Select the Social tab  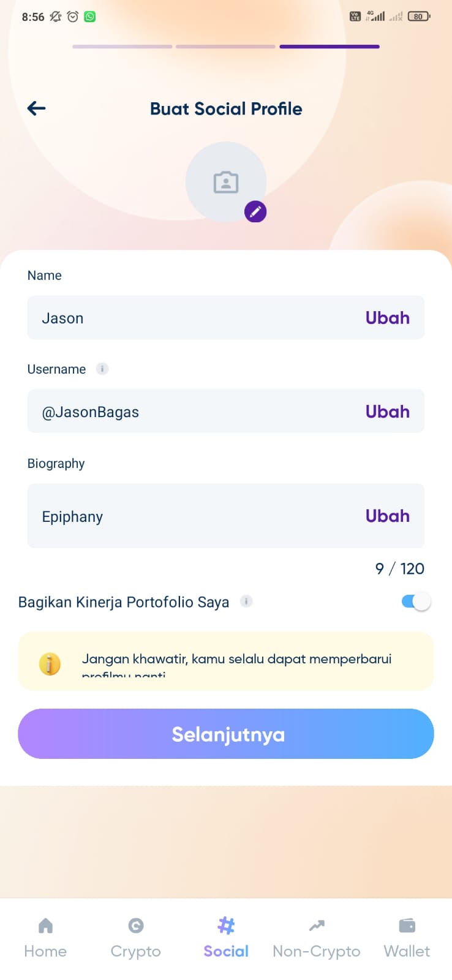coord(226,938)
